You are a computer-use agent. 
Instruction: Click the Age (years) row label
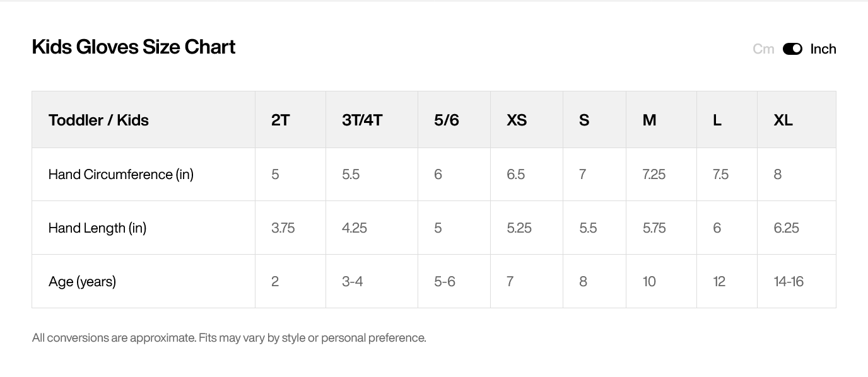[x=82, y=281]
